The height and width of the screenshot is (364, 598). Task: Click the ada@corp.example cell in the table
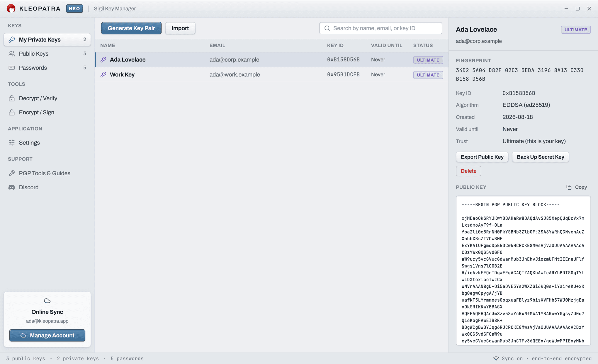pos(234,59)
